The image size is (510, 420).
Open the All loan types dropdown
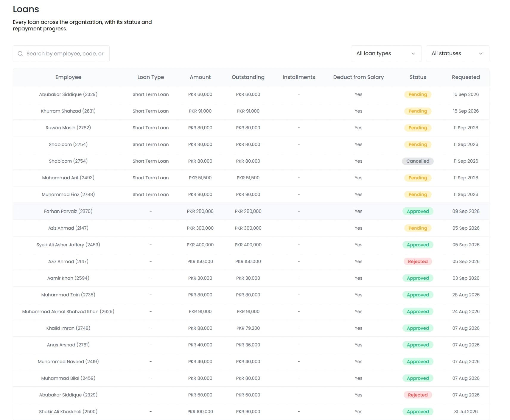coord(386,54)
